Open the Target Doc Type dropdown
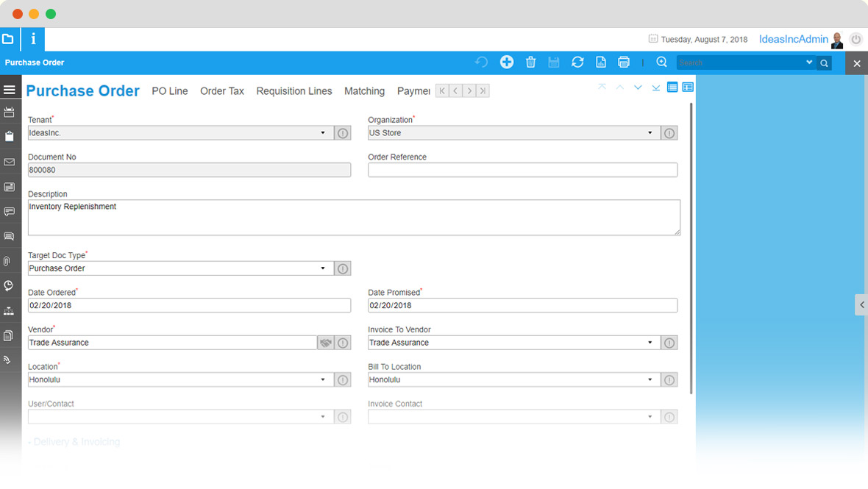 point(180,268)
